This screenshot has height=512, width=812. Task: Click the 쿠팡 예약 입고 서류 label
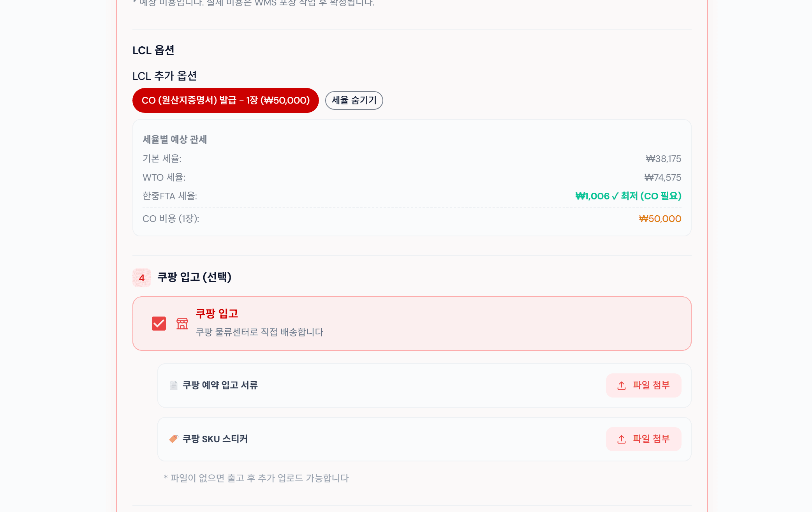(x=220, y=385)
